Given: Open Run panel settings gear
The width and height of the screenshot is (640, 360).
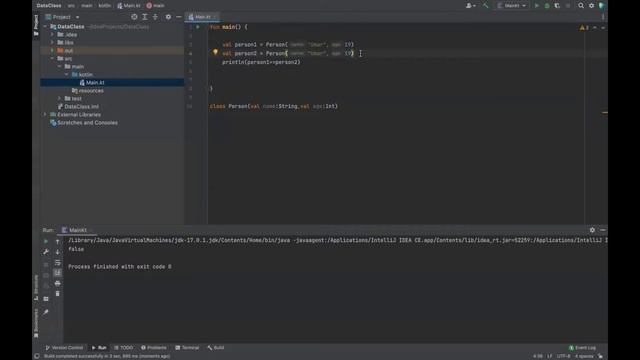Looking at the screenshot, I should tap(592, 230).
